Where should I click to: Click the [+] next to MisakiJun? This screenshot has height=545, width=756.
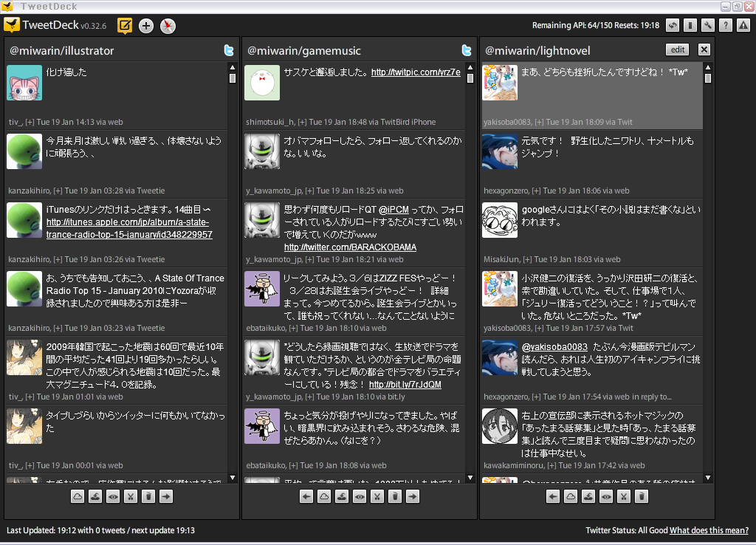pyautogui.click(x=527, y=259)
